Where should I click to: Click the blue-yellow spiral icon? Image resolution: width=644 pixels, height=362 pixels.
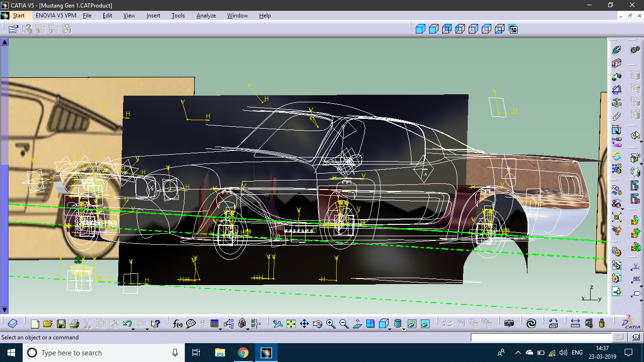(x=531, y=324)
